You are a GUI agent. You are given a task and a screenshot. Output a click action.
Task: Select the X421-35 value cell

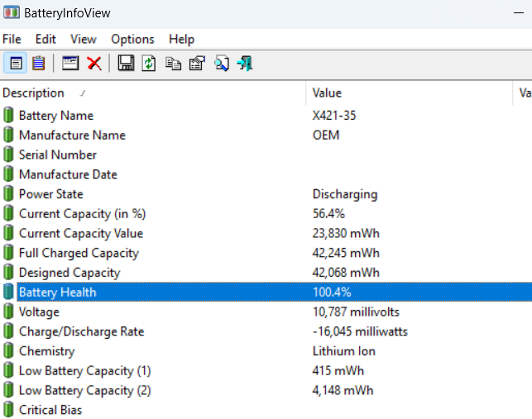click(x=334, y=116)
